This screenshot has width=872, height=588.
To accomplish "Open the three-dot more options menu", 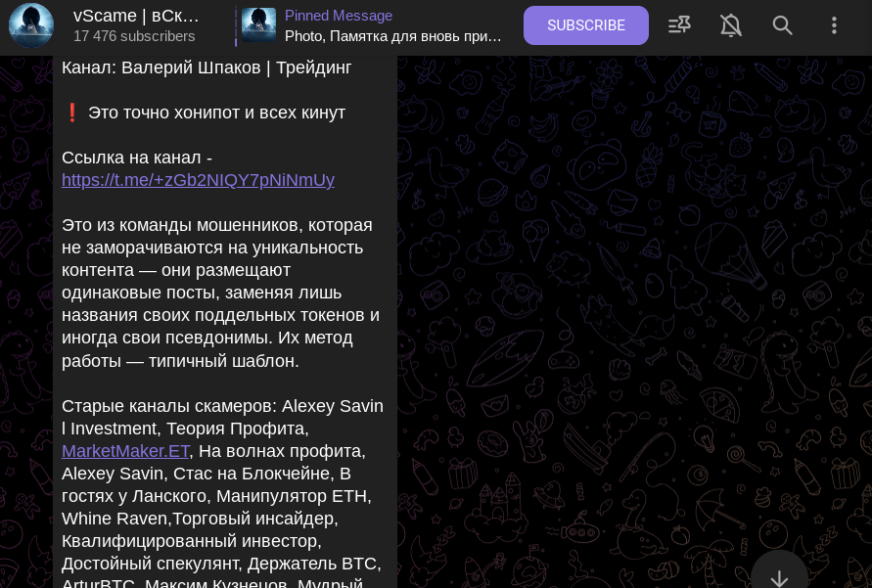I will pos(834,25).
